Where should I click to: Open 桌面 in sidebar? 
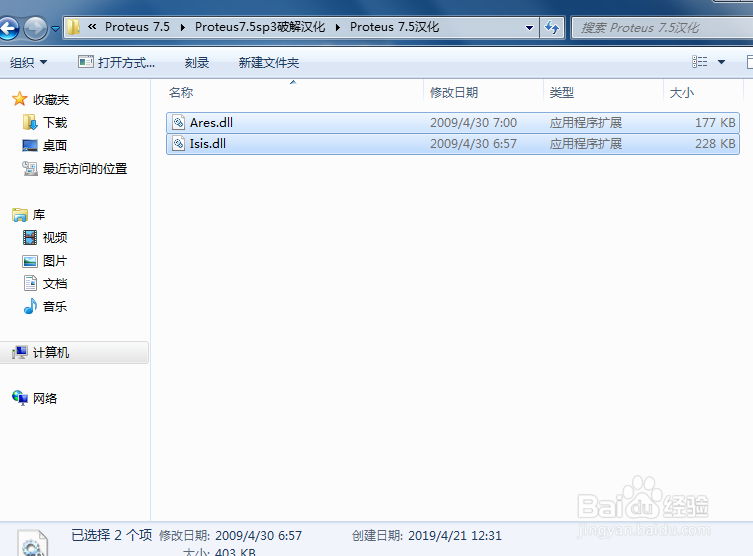[55, 145]
